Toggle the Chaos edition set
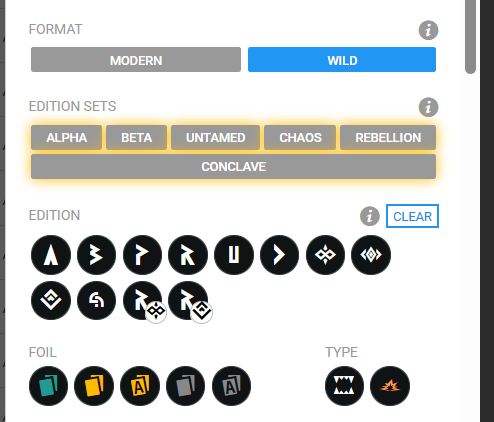The width and height of the screenshot is (494, 422). point(300,138)
